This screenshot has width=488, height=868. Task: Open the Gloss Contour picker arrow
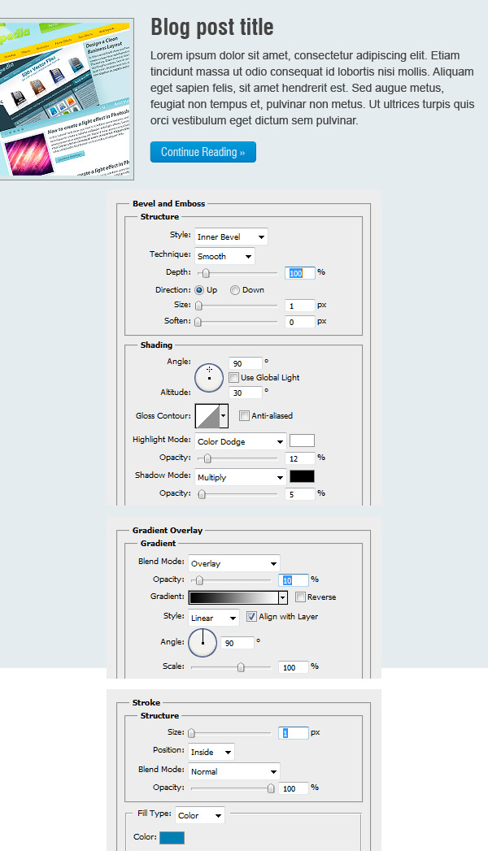pyautogui.click(x=224, y=416)
